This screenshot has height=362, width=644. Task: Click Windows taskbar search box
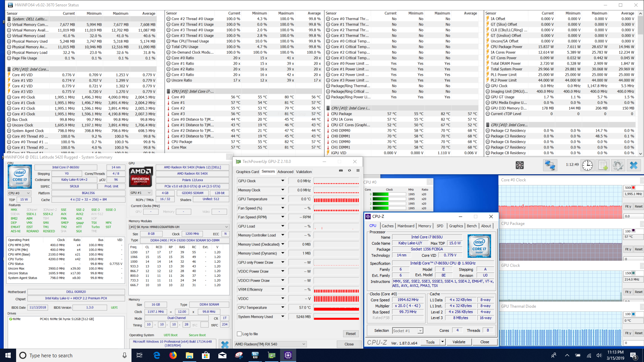tap(73, 355)
